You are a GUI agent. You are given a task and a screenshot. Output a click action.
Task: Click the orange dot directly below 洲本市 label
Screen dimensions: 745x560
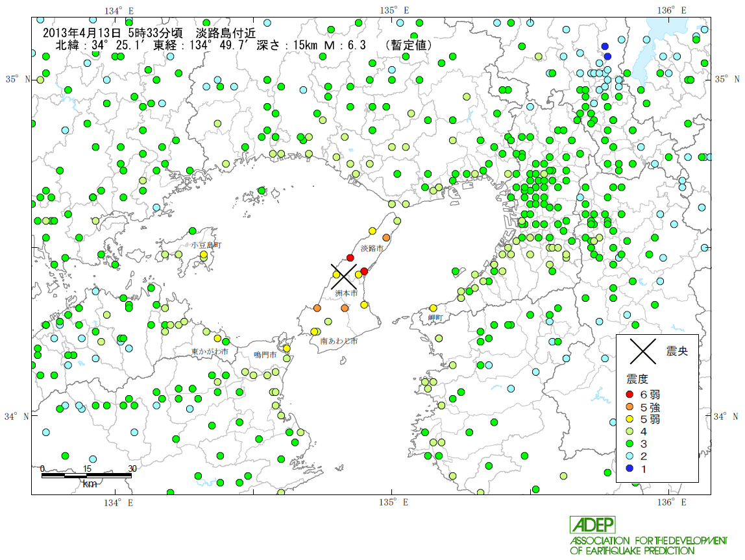click(345, 308)
